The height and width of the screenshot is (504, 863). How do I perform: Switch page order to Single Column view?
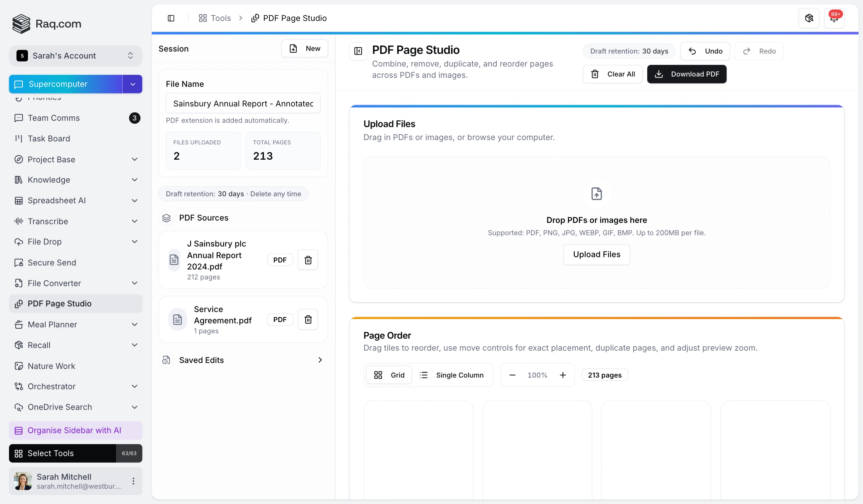tap(451, 375)
